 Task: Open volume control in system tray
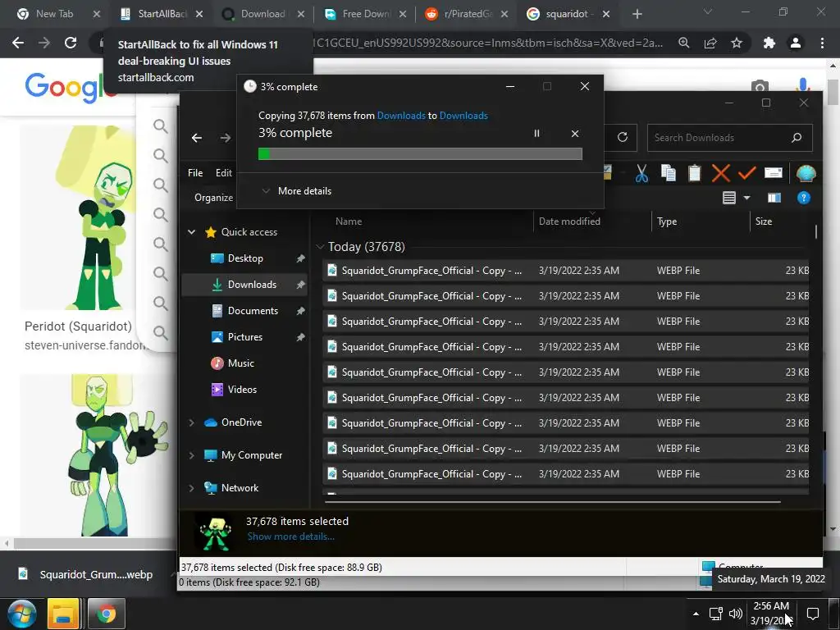736,614
